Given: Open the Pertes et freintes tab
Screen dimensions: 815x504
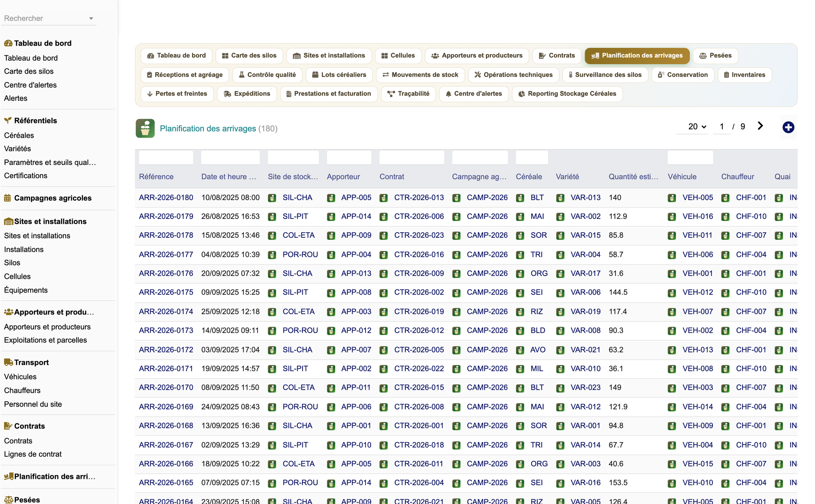Looking at the screenshot, I should [x=177, y=94].
